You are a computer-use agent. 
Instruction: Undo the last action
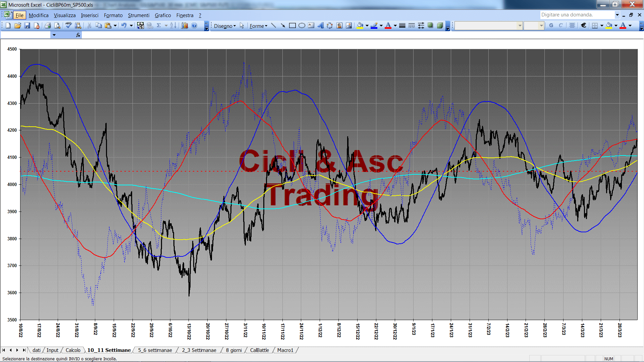click(124, 25)
